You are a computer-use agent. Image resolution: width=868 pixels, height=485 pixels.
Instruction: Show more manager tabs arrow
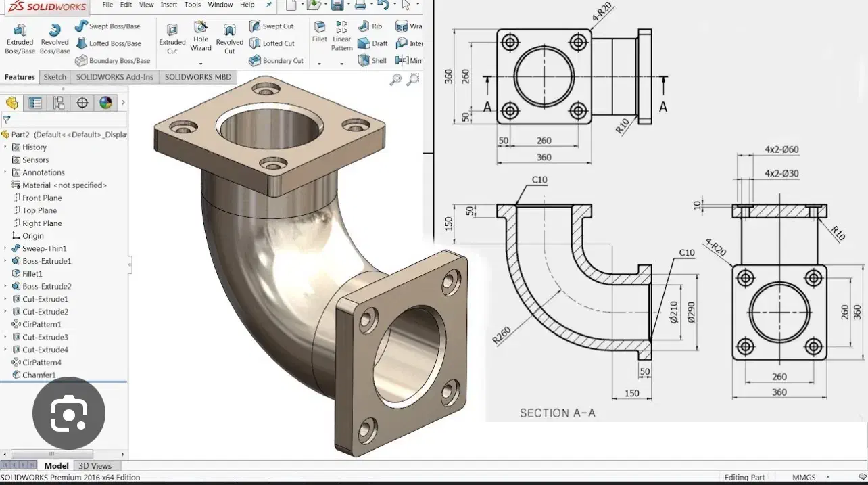click(123, 103)
